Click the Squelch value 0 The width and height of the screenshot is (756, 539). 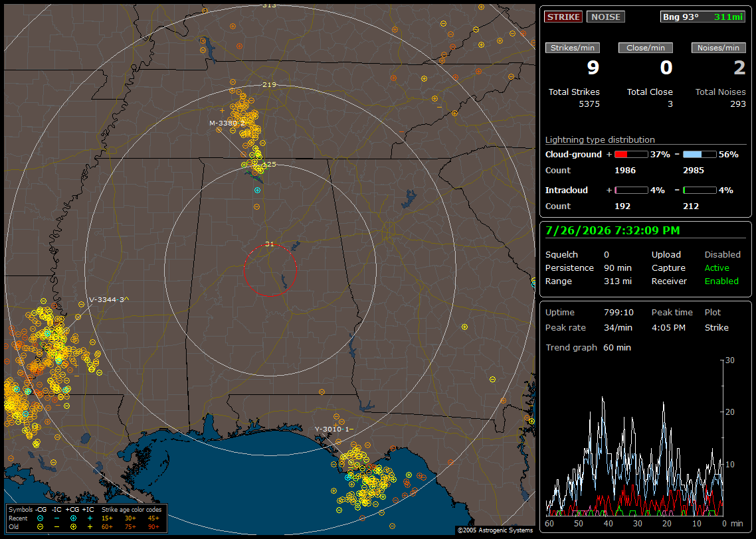(607, 255)
